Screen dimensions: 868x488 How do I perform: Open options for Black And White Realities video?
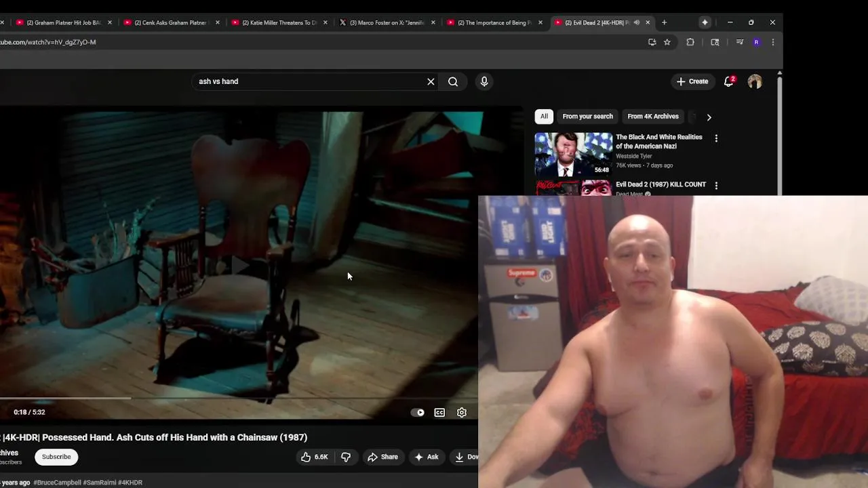tap(716, 138)
